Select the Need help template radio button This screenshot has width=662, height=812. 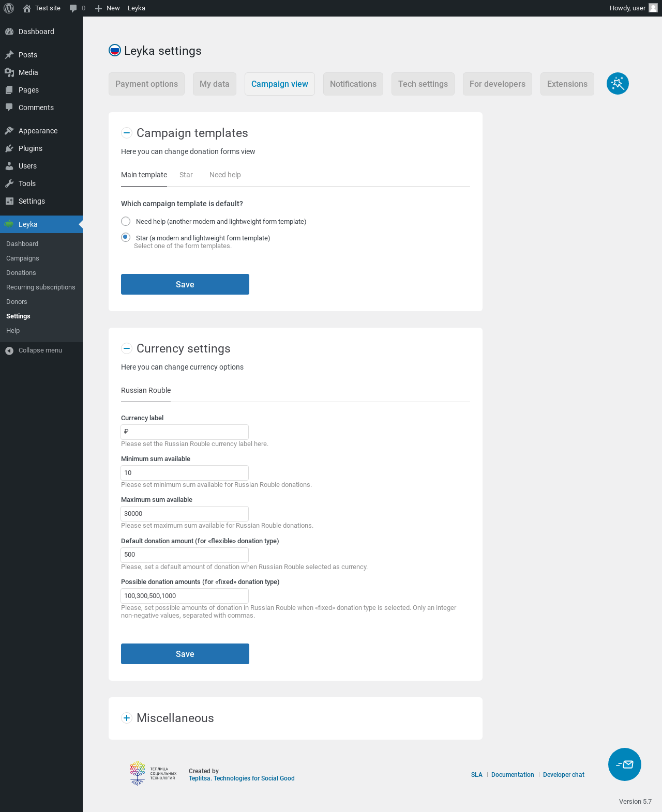pos(126,221)
